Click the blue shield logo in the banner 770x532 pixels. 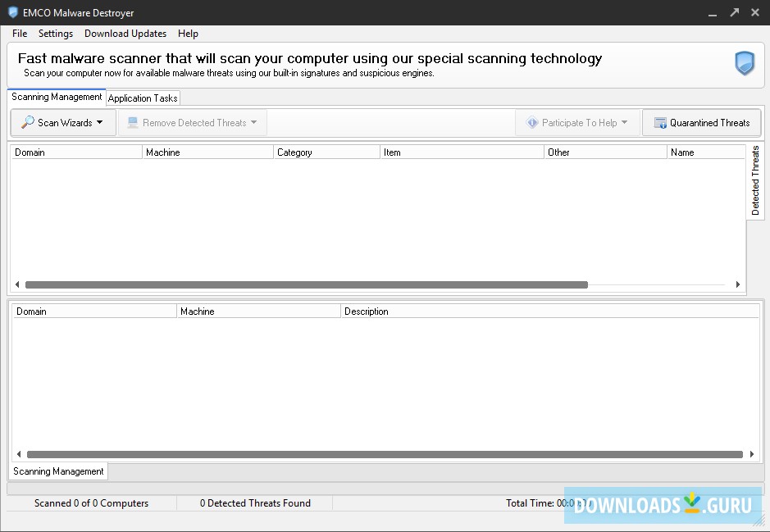(x=745, y=63)
